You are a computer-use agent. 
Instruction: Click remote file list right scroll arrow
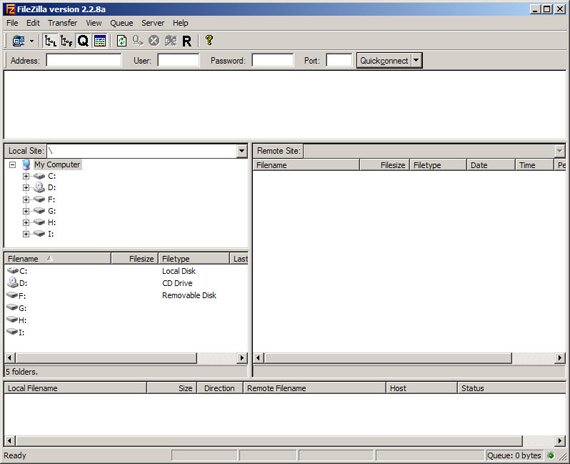pyautogui.click(x=559, y=358)
